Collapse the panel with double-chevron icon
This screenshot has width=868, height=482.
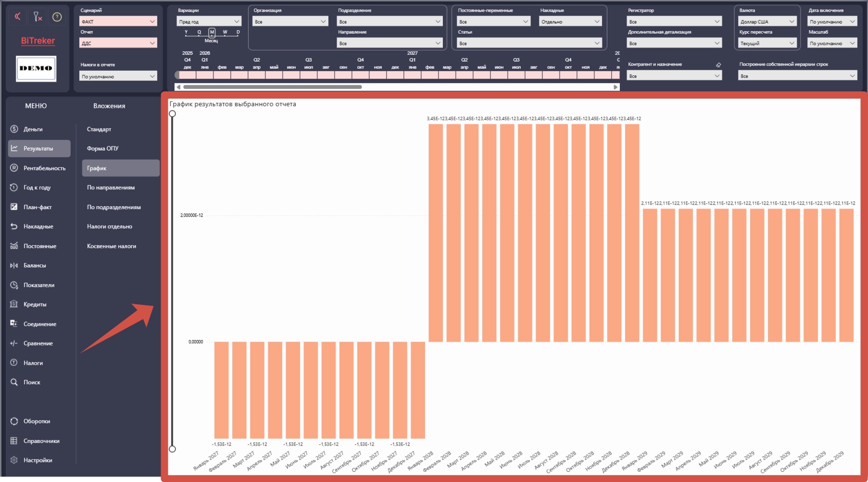(x=18, y=17)
